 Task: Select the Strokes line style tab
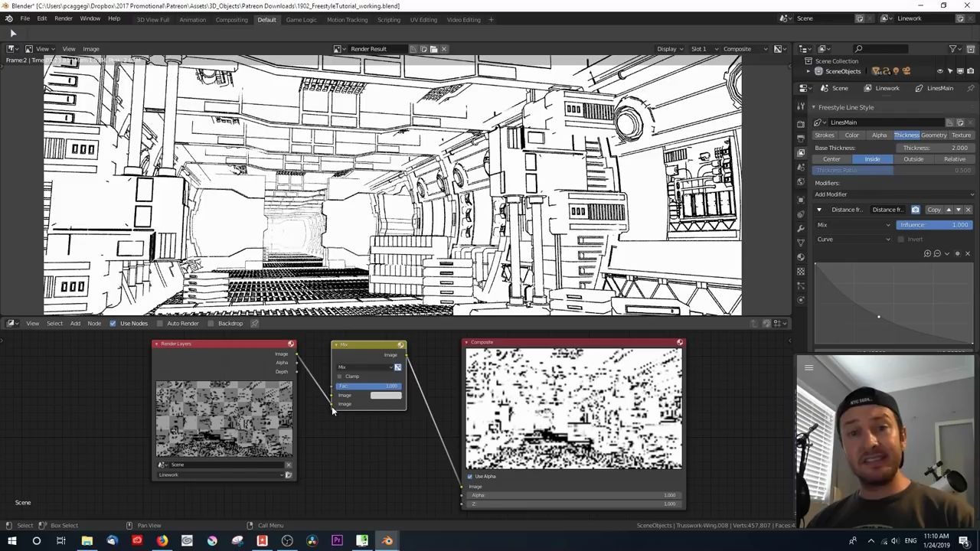click(x=825, y=135)
